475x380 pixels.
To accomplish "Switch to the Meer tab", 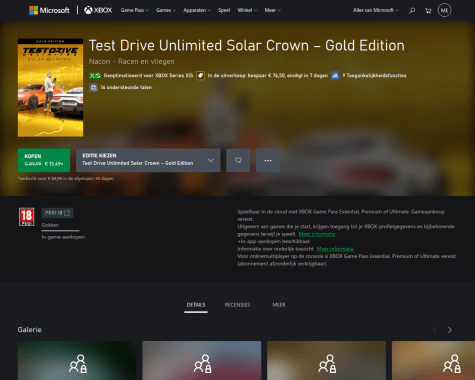I will (279, 305).
